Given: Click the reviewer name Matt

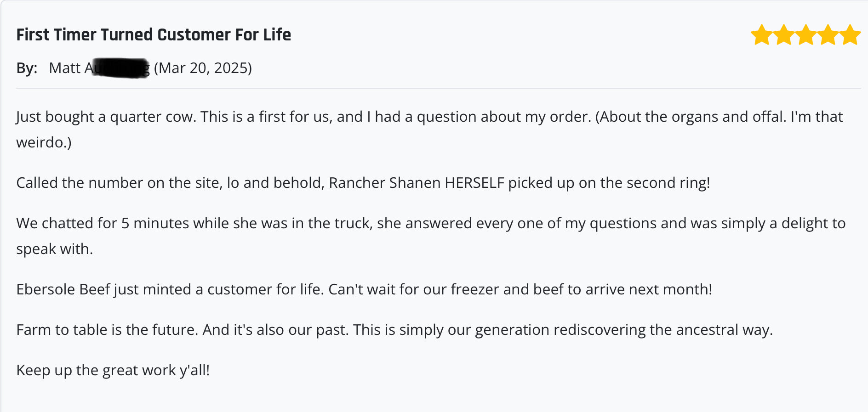Looking at the screenshot, I should 65,68.
